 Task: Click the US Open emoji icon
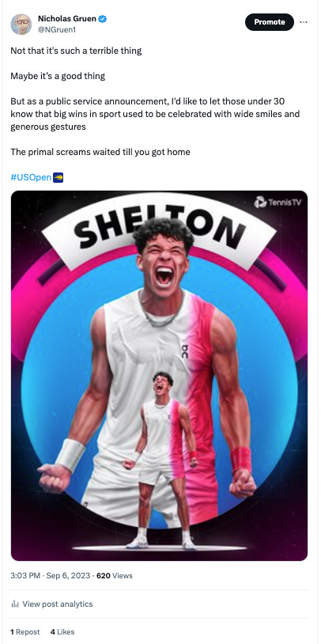pos(58,177)
